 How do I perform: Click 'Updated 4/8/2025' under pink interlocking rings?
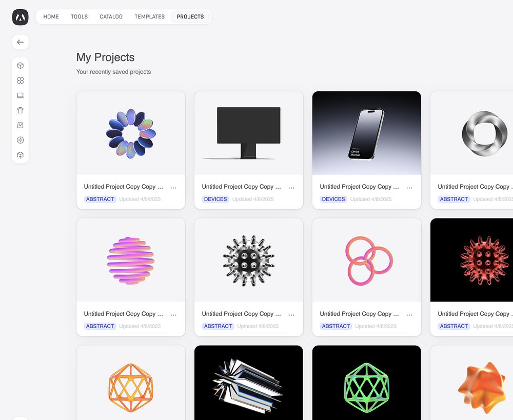(376, 326)
